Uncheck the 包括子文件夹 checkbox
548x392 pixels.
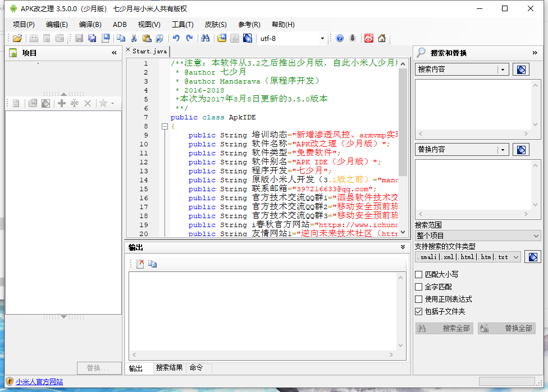pyautogui.click(x=418, y=312)
